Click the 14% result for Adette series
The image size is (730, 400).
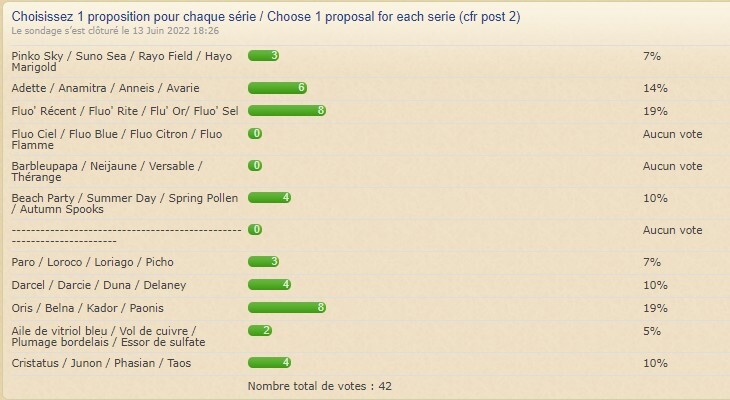655,88
